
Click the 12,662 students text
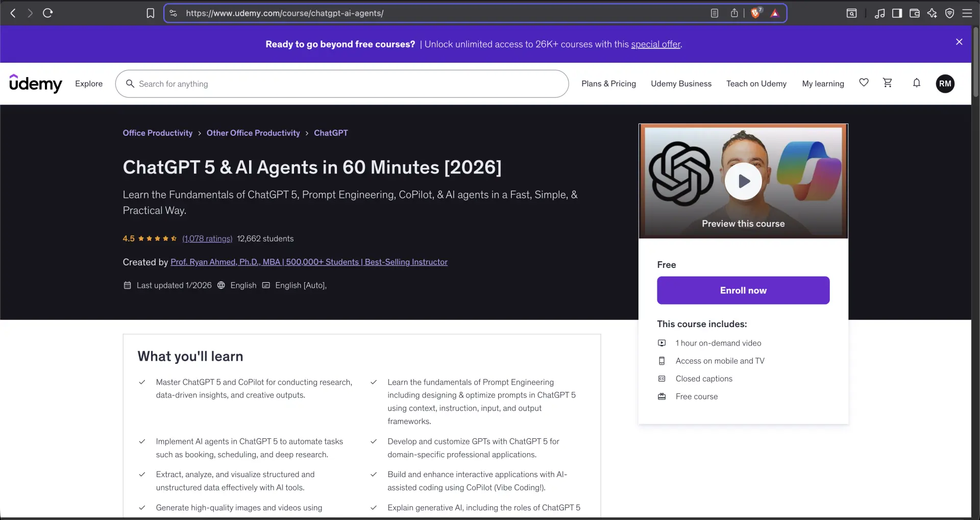click(x=265, y=238)
